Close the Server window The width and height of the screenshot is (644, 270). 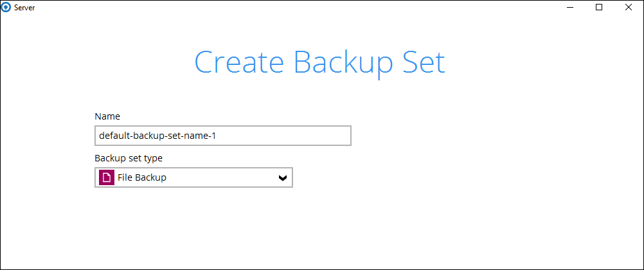(628, 7)
